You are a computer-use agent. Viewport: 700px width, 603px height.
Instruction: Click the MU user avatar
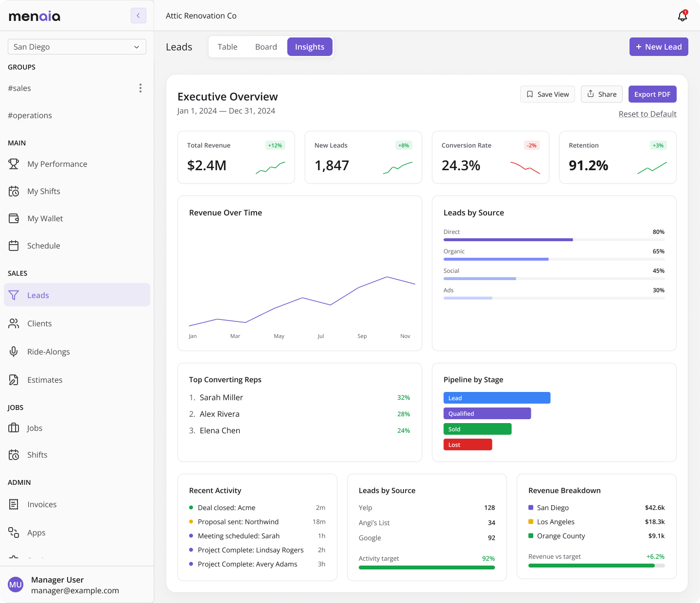16,585
